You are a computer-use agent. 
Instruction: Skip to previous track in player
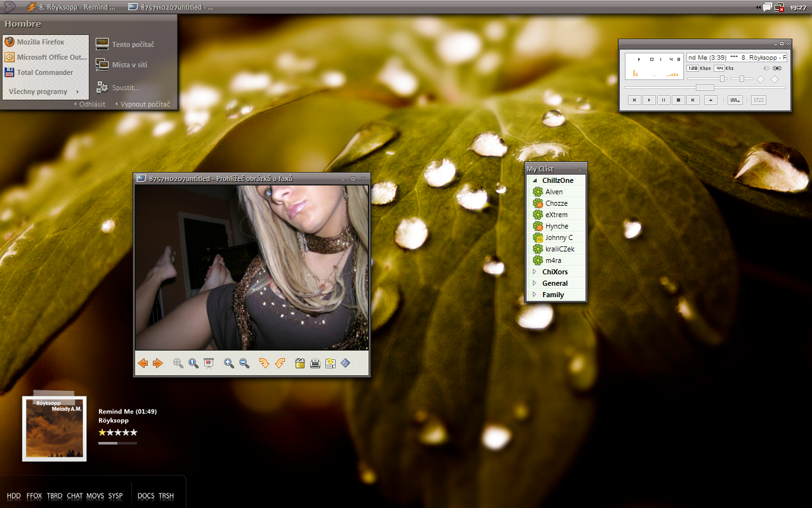pyautogui.click(x=634, y=100)
